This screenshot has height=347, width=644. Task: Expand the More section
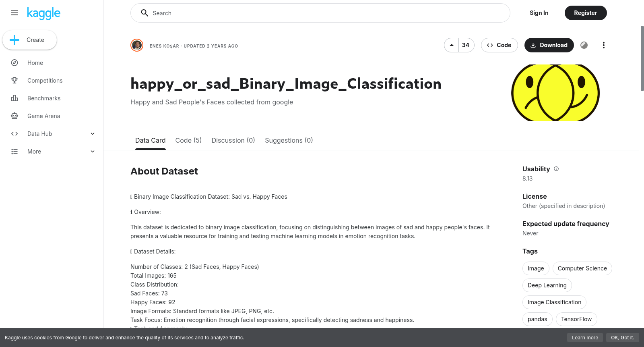[93, 152]
